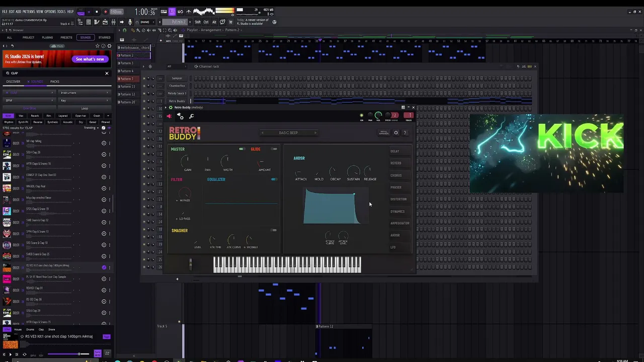Toggle the Loop filter in sounds browser
The width and height of the screenshot is (644, 362).
point(85,108)
